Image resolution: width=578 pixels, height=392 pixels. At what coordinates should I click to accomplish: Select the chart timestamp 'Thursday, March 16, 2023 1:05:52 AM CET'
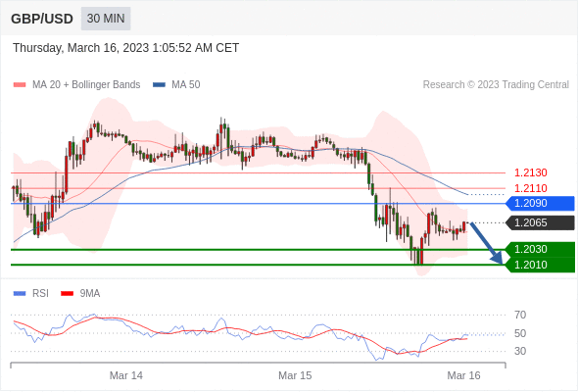125,48
